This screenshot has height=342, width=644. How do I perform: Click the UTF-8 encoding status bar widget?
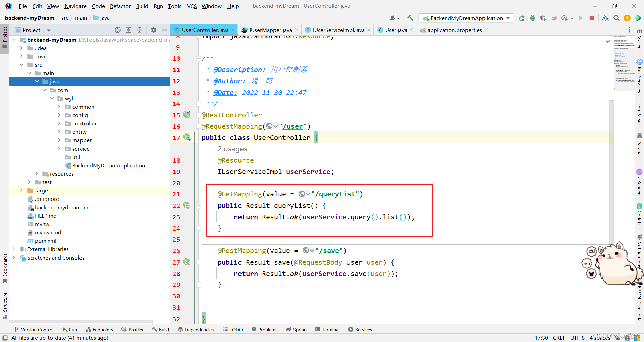click(577, 338)
